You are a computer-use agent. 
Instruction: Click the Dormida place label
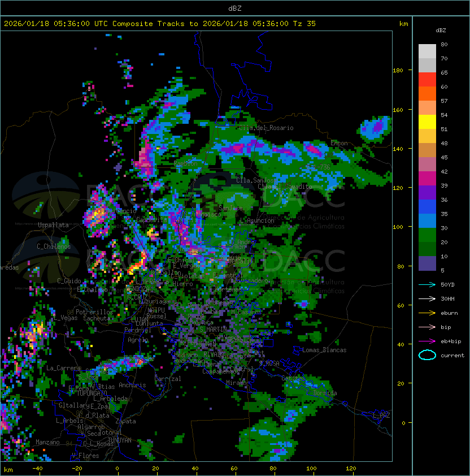pyautogui.click(x=325, y=393)
